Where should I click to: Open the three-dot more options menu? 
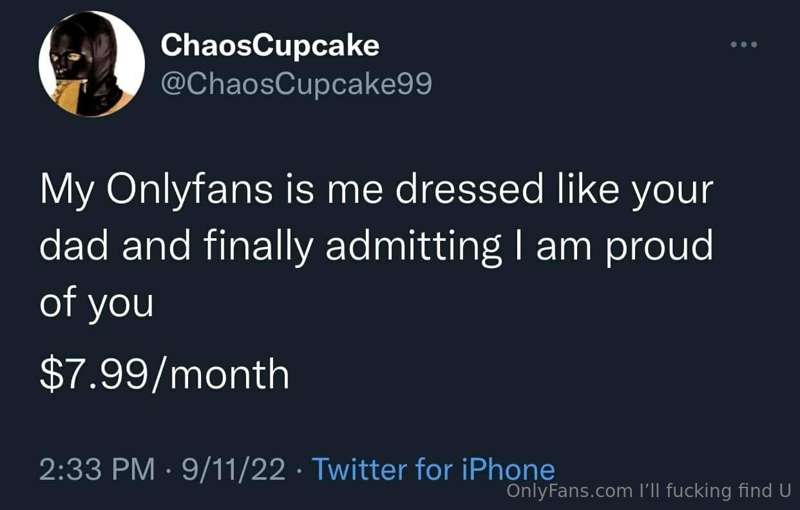click(x=744, y=45)
